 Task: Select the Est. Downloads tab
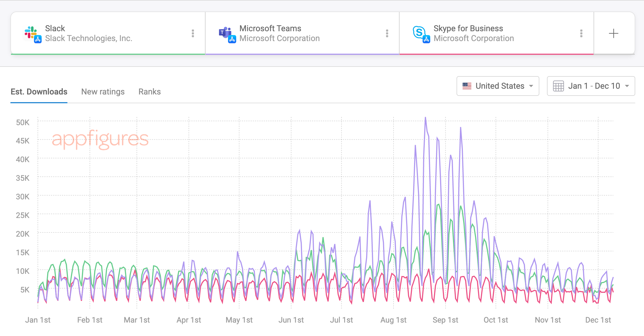39,92
